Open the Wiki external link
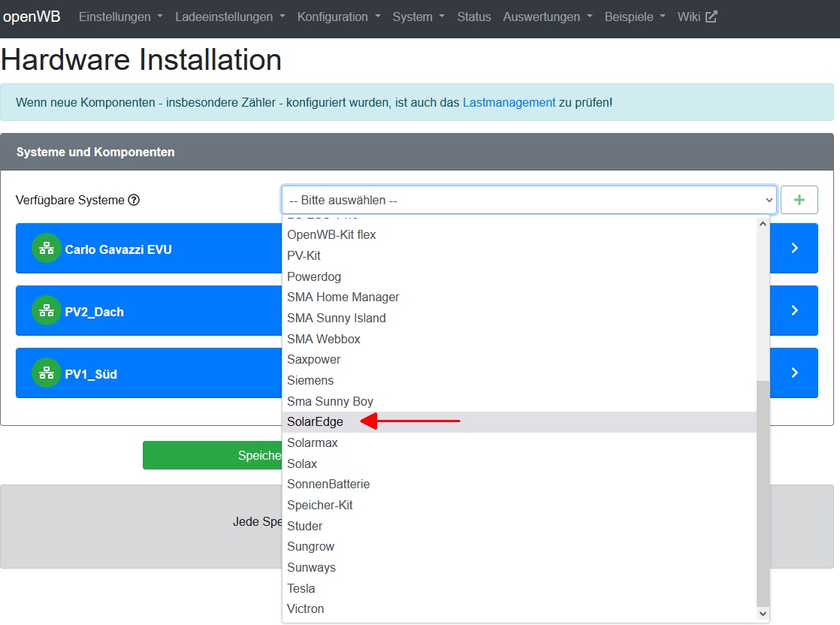 (x=696, y=17)
